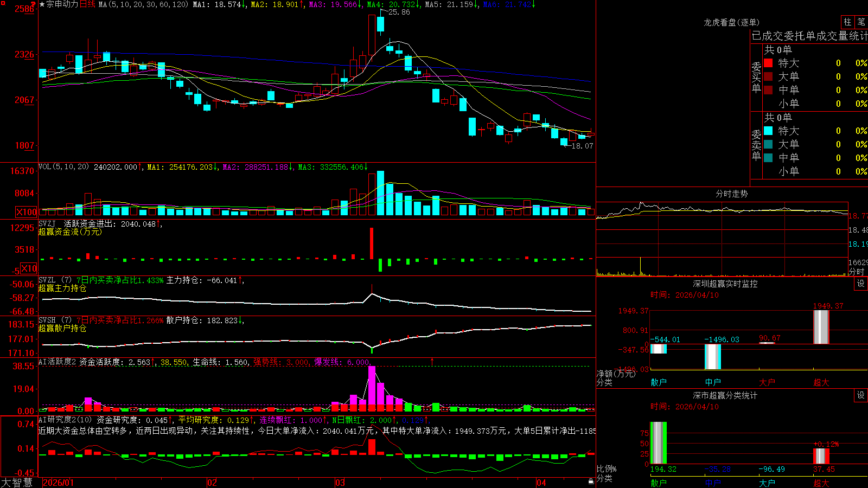
Task: Click the lock icon at chart bottom-right
Action: click(x=591, y=481)
